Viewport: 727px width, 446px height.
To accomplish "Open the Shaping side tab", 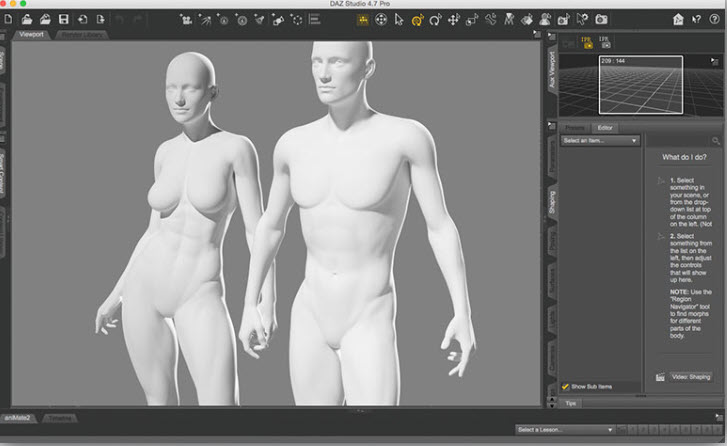I will pos(551,203).
